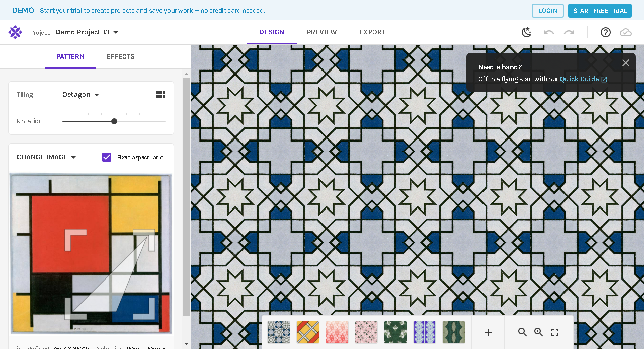Select the blue purple striped thumbnail
This screenshot has width=644, height=349.
coord(425,332)
